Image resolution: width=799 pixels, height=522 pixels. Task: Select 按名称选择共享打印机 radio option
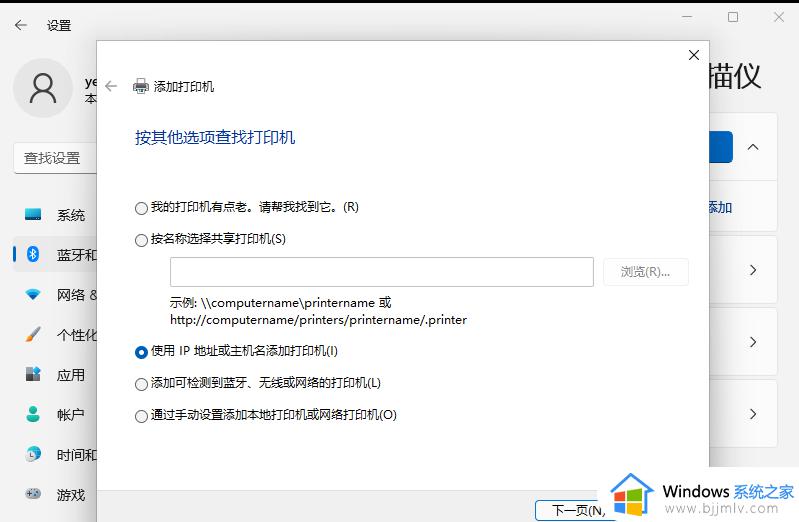(x=141, y=240)
